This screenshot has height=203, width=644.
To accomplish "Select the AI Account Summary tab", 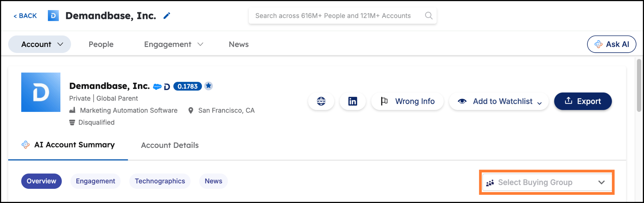I will 68,145.
